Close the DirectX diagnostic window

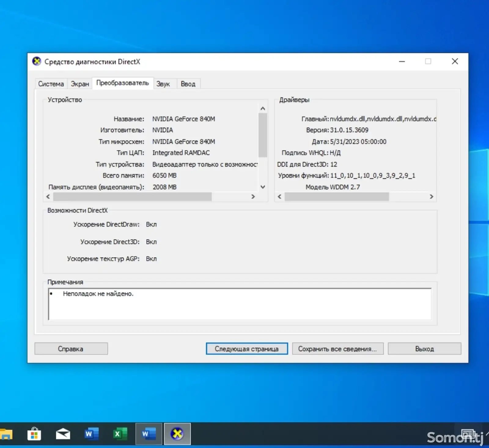point(455,61)
